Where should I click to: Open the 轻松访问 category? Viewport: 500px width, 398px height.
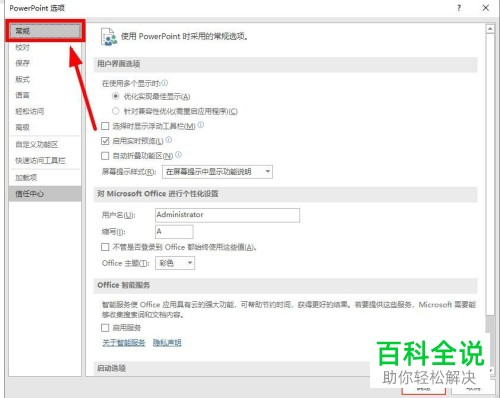[x=45, y=111]
